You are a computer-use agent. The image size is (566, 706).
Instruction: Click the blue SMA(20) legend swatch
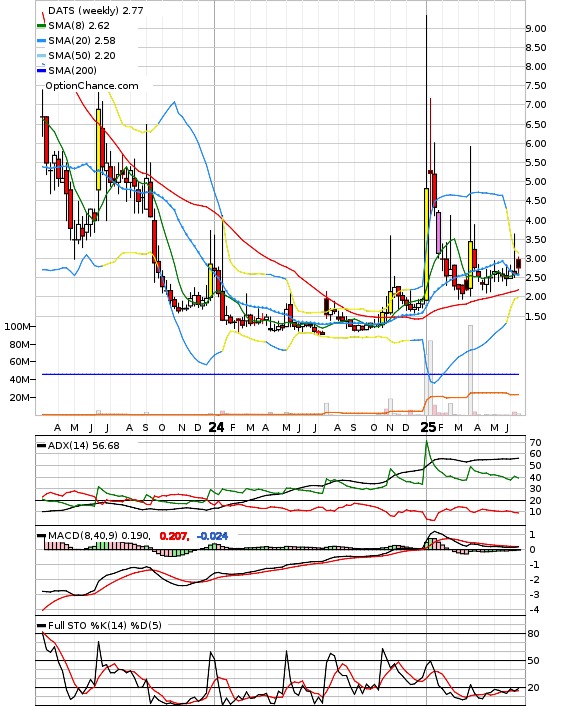tap(41, 41)
